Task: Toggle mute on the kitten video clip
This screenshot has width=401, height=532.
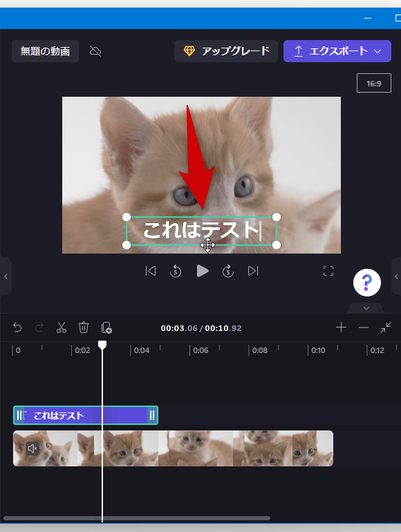Action: [x=32, y=448]
